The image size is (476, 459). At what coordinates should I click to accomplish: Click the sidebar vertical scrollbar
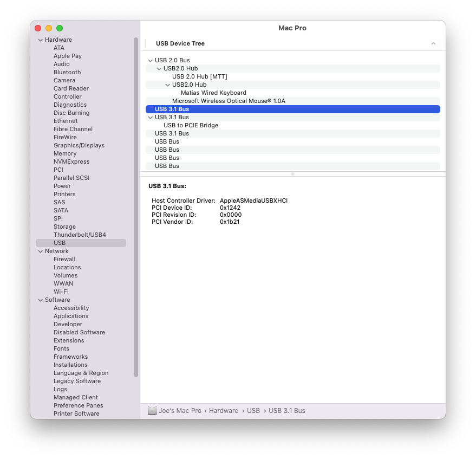pyautogui.click(x=136, y=207)
